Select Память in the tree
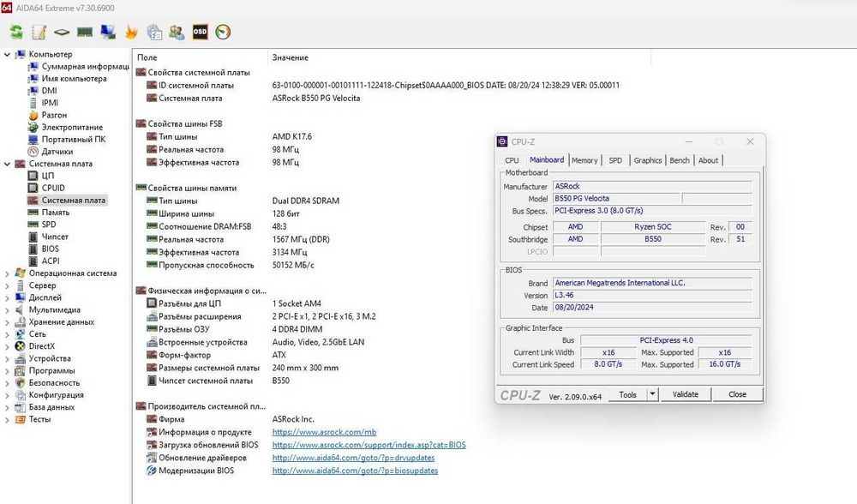This screenshot has width=857, height=504. 56,212
